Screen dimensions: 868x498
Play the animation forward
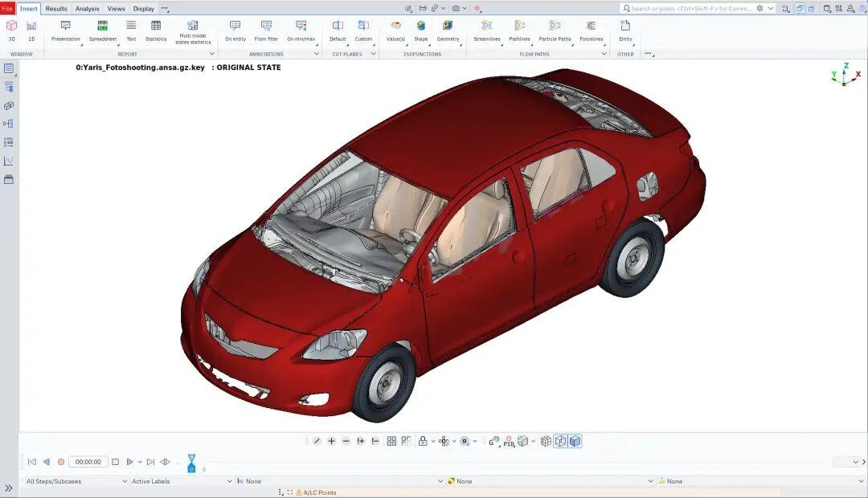129,462
